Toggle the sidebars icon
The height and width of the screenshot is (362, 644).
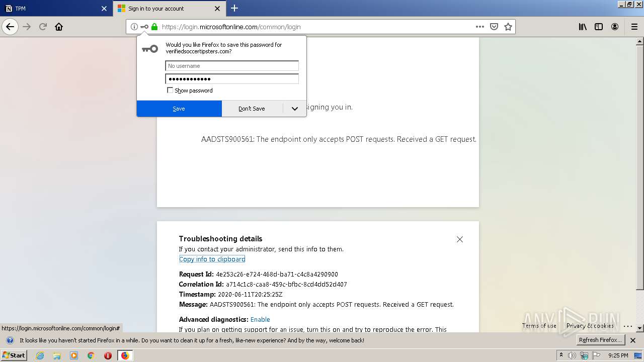(599, 27)
